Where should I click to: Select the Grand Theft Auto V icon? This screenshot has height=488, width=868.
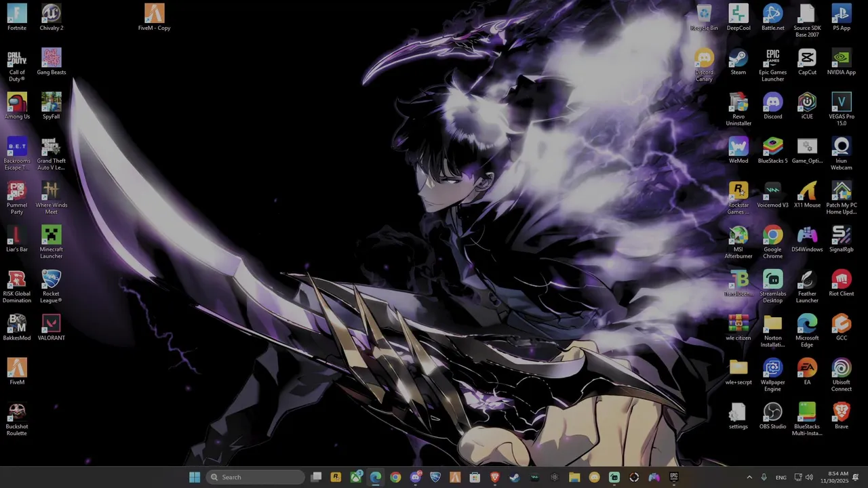[x=52, y=154]
